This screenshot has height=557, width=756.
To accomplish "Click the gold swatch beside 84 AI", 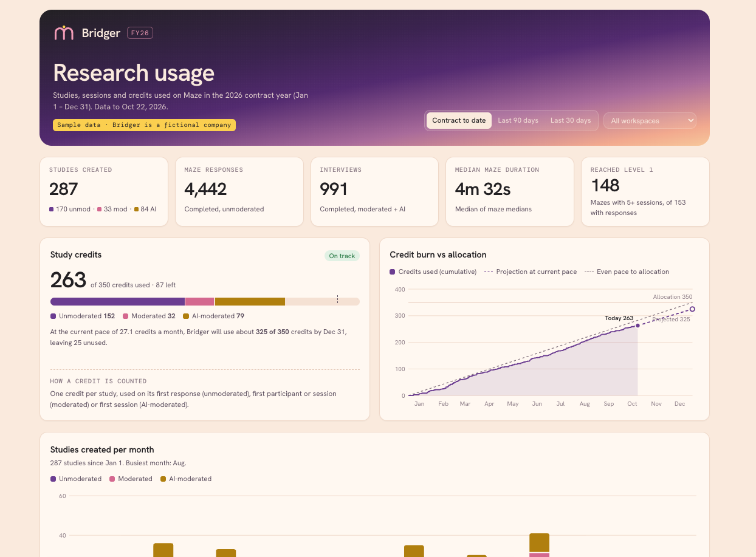I will tap(136, 209).
